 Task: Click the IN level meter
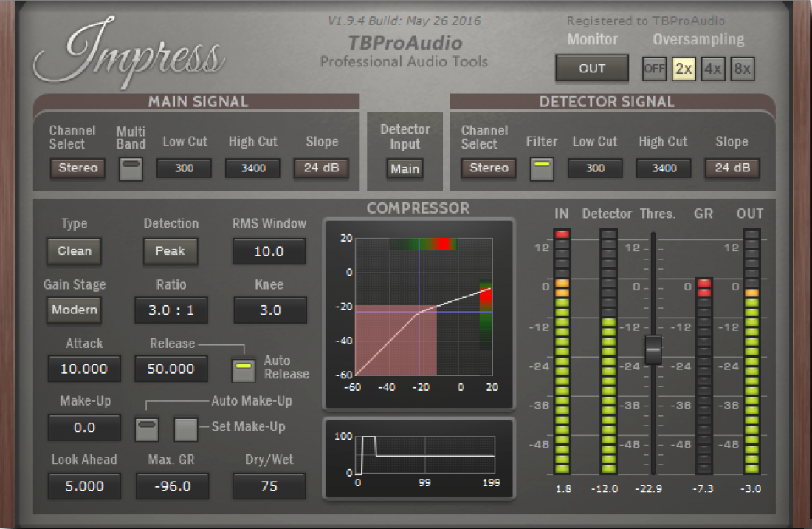pos(562,351)
